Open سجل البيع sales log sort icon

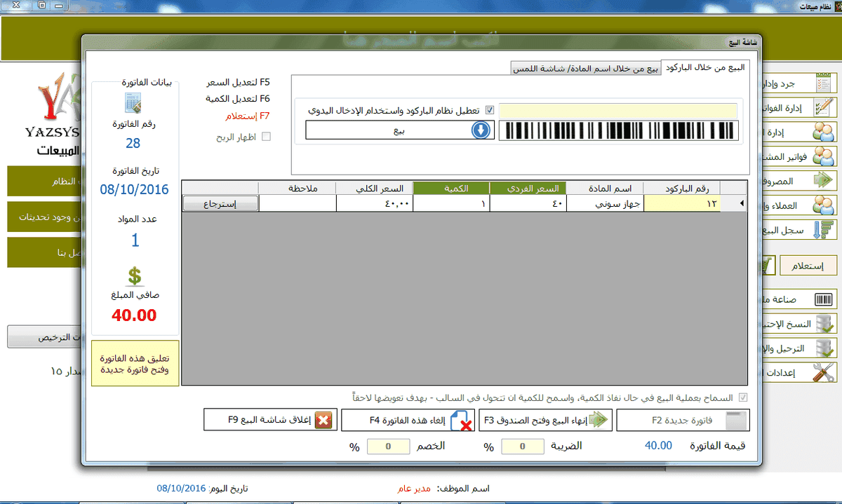click(x=823, y=229)
